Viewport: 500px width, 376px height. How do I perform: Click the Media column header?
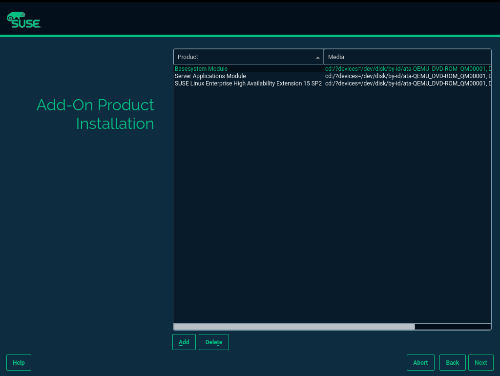[407, 57]
